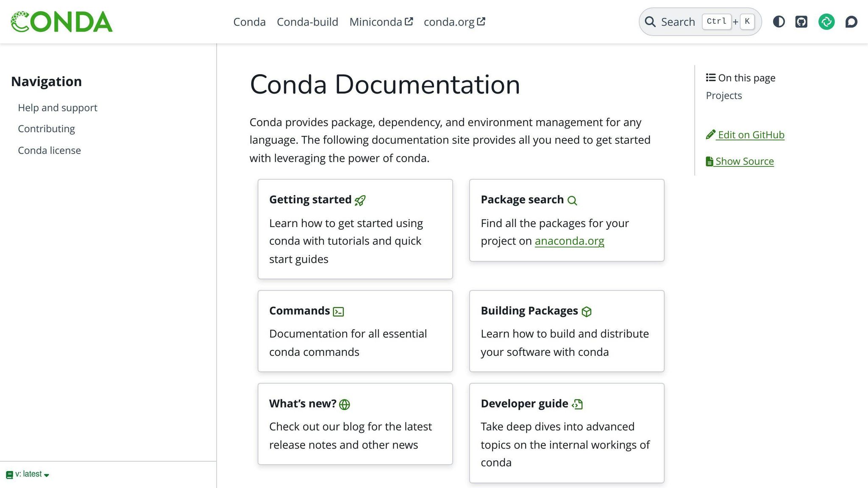Expand the v: latest version switcher

click(28, 474)
